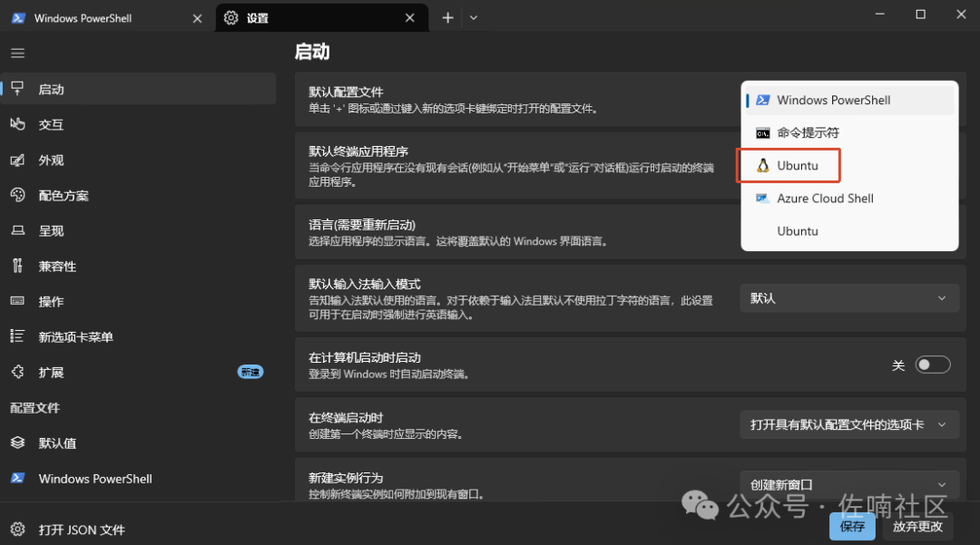Viewport: 980px width, 545px height.
Task: Click the 默认终端应用程序 setting title
Action: [358, 151]
